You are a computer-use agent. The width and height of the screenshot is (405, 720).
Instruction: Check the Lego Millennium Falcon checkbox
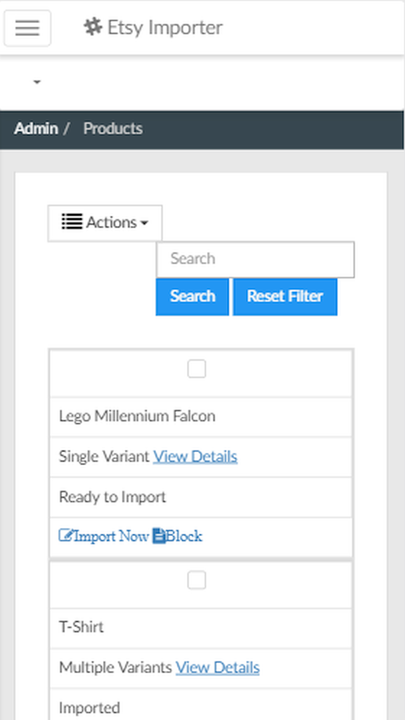coord(197,369)
